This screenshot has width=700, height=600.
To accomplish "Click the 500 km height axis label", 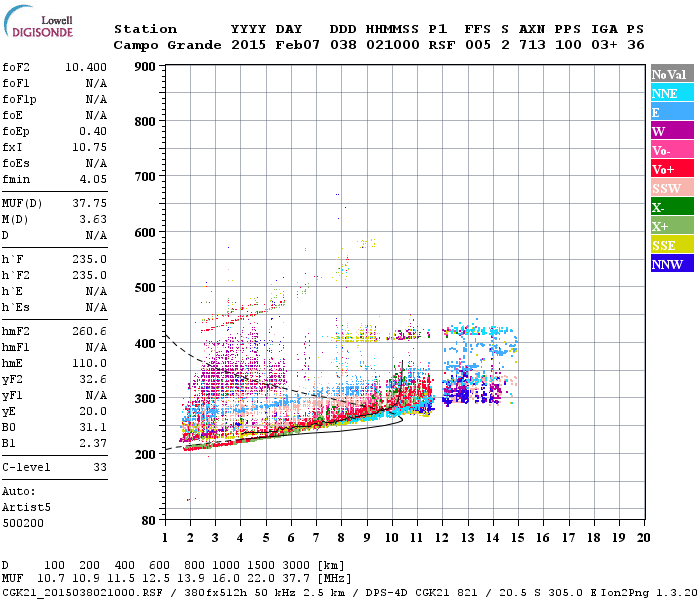I will coord(145,288).
